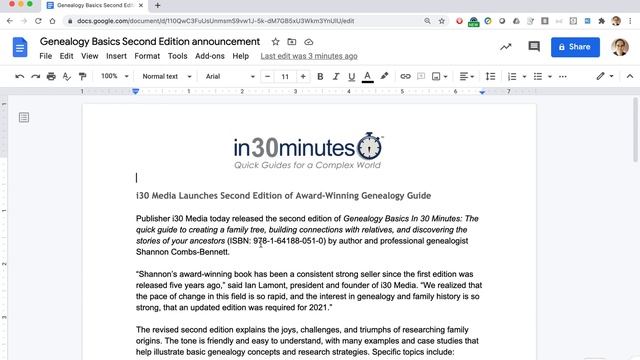This screenshot has width=640, height=360.
Task: Open comment history
Action: pyautogui.click(x=534, y=47)
